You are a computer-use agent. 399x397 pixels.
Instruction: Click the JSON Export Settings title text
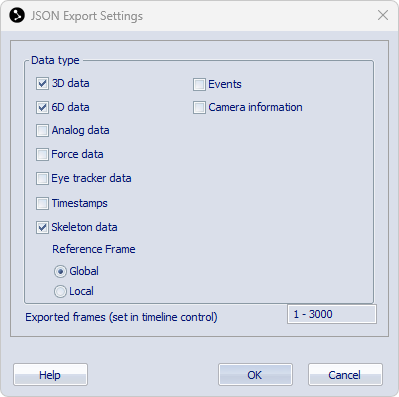[87, 16]
